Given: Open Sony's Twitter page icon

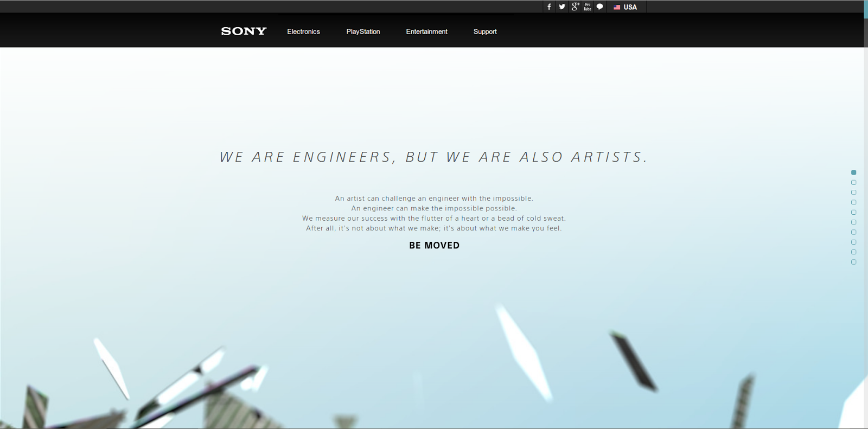Looking at the screenshot, I should (562, 7).
